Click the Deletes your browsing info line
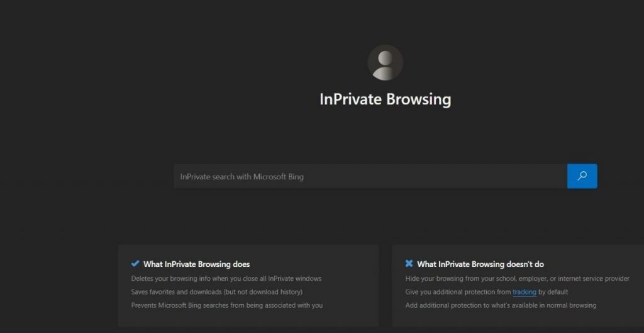 [x=226, y=278]
